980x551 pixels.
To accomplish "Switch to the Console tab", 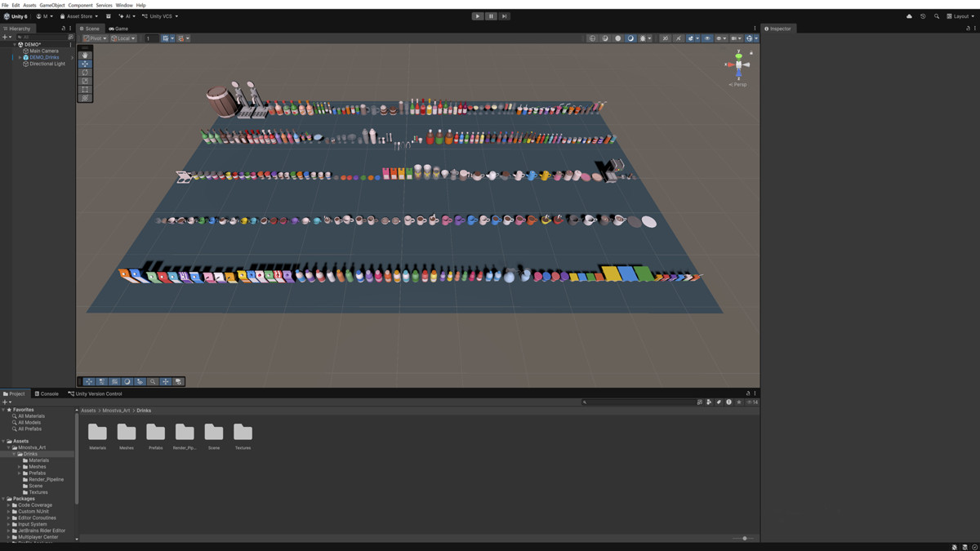I will [47, 393].
